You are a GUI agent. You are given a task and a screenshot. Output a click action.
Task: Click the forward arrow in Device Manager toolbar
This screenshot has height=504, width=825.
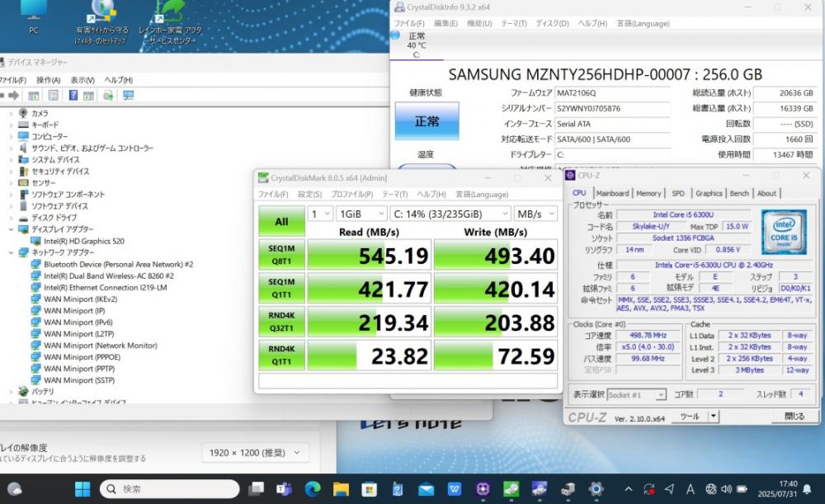pos(14,95)
